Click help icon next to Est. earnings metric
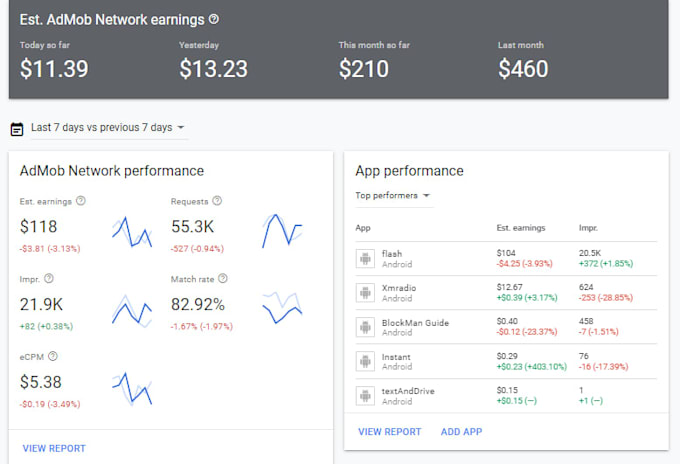680x464 pixels. click(81, 201)
